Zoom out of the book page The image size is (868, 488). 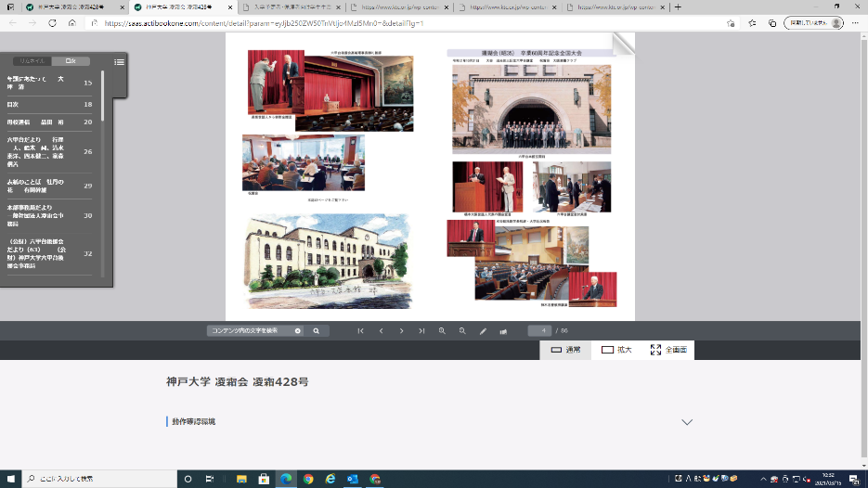[462, 331]
